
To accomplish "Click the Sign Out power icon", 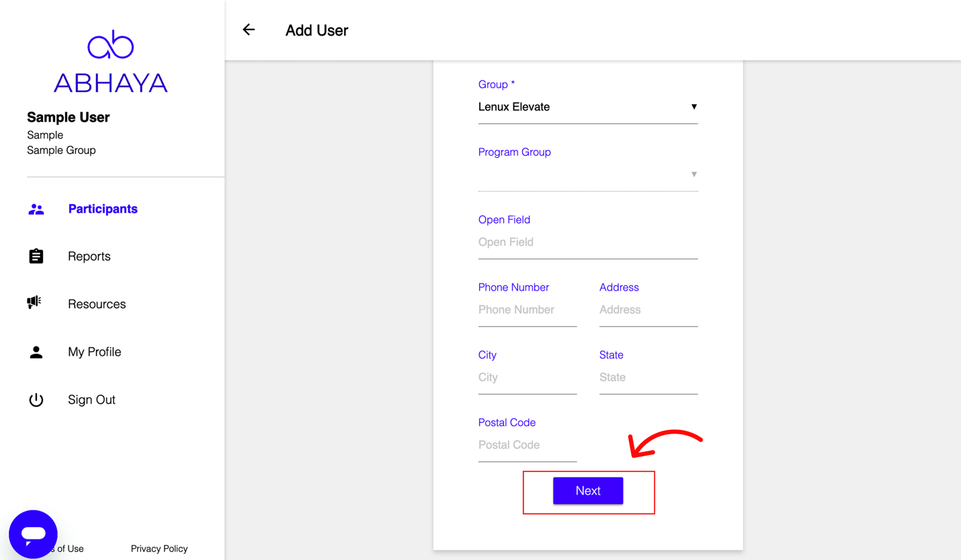I will click(x=36, y=400).
